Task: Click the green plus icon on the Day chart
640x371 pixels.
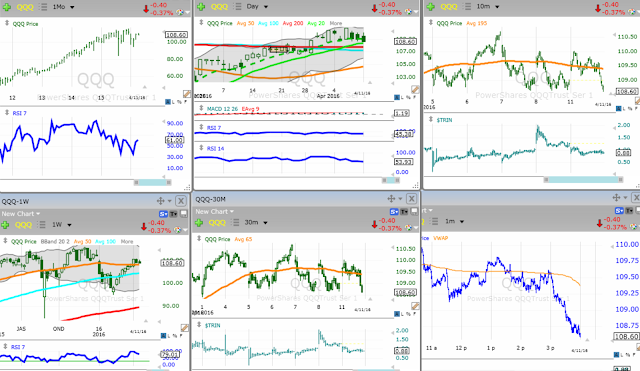Action: (201, 7)
